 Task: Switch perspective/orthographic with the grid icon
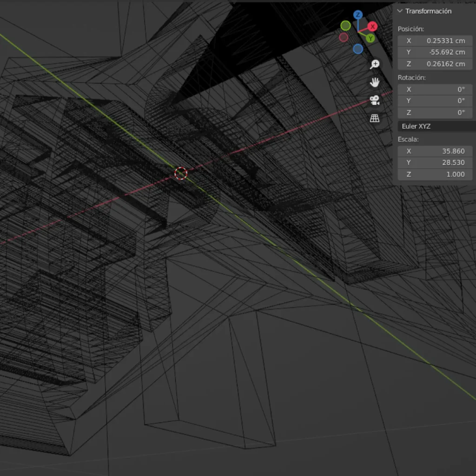[x=375, y=118]
